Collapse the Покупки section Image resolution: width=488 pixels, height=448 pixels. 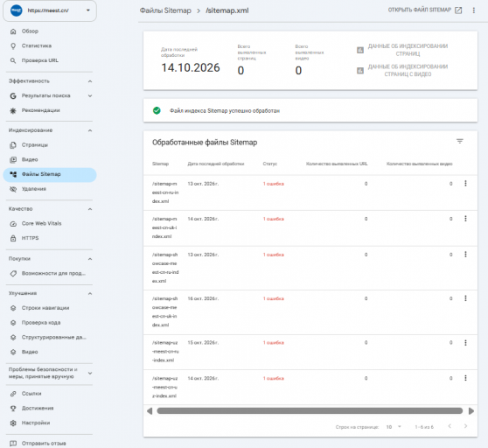tap(90, 259)
